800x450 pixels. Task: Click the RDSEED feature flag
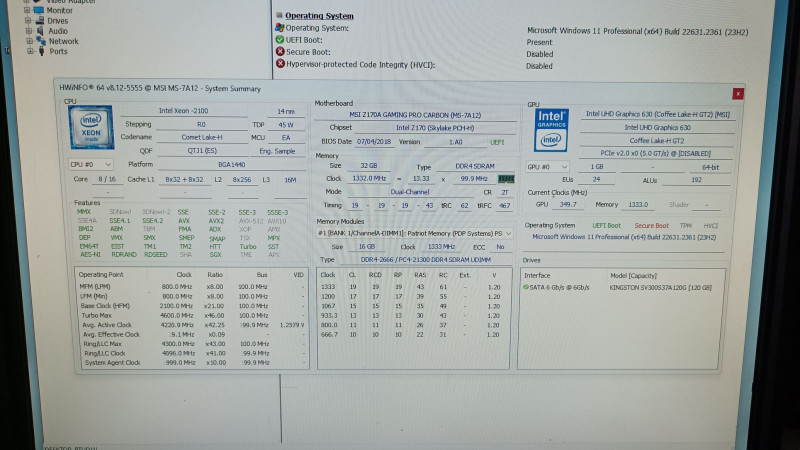click(x=156, y=255)
